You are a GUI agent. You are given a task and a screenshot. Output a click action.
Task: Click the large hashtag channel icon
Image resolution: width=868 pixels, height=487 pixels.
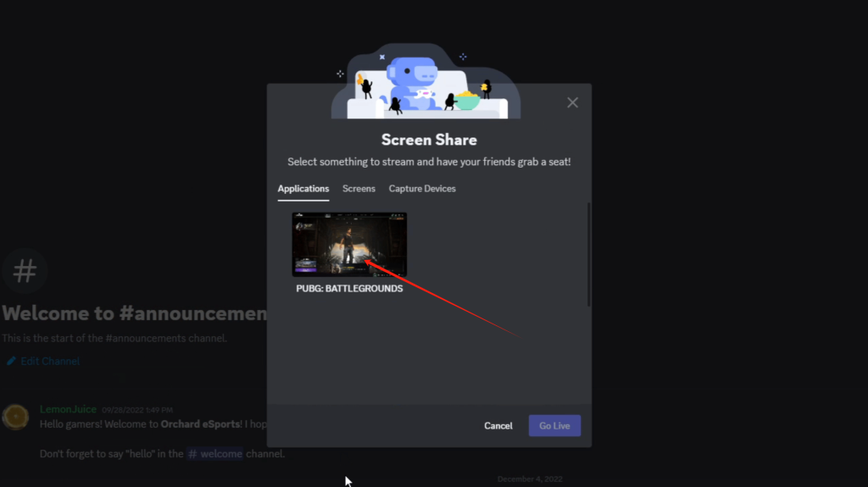pyautogui.click(x=25, y=271)
